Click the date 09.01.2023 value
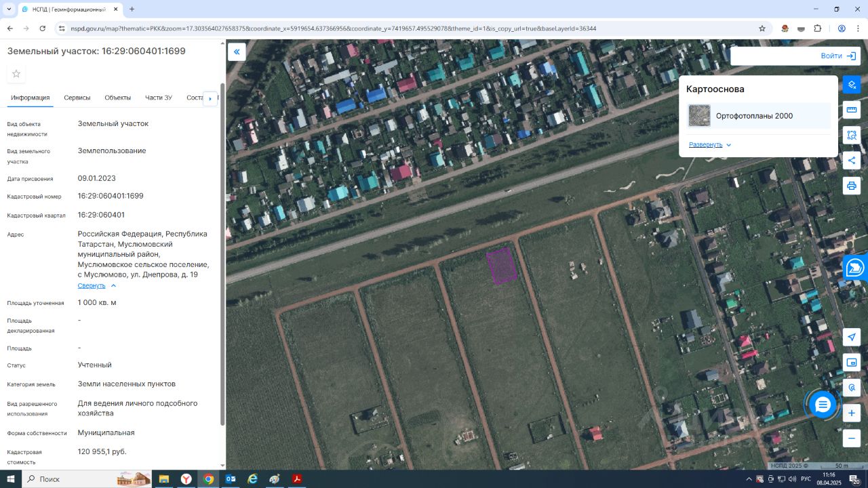This screenshot has height=488, width=868. tap(97, 178)
